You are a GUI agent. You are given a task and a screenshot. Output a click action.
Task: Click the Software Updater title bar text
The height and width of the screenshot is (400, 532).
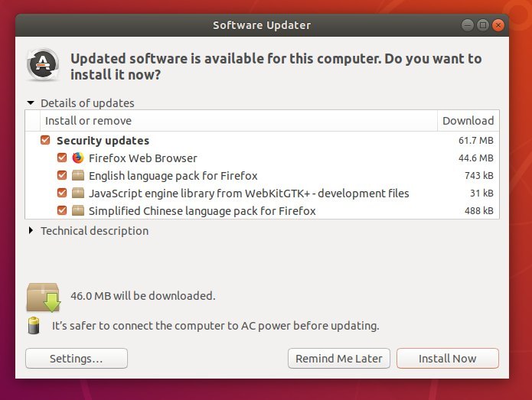(x=262, y=25)
